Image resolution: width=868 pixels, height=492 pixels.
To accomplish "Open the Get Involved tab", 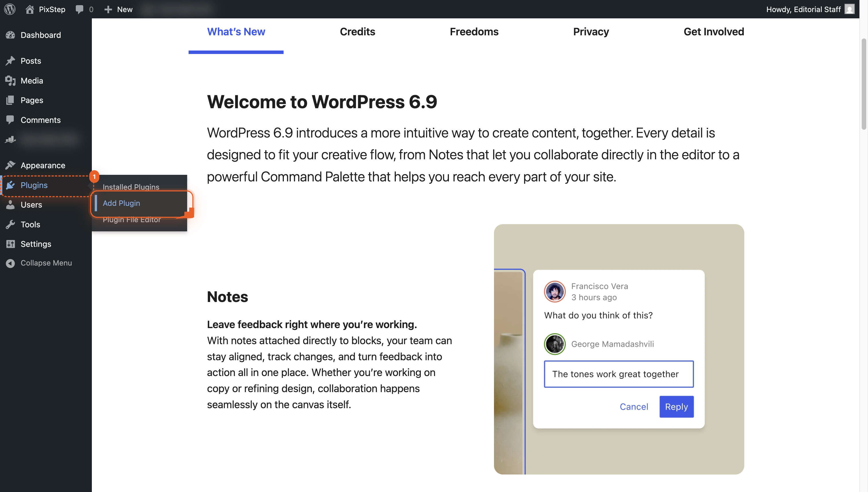I will point(713,31).
